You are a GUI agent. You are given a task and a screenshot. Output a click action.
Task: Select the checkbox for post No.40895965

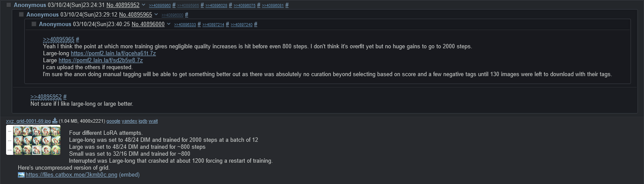21,15
